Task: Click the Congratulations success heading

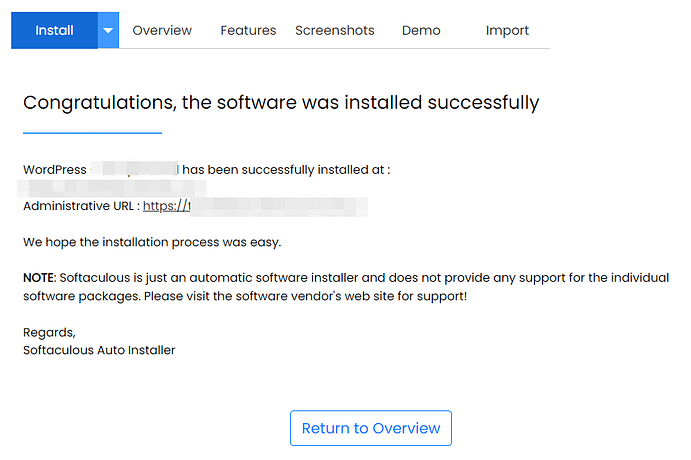Action: click(281, 103)
